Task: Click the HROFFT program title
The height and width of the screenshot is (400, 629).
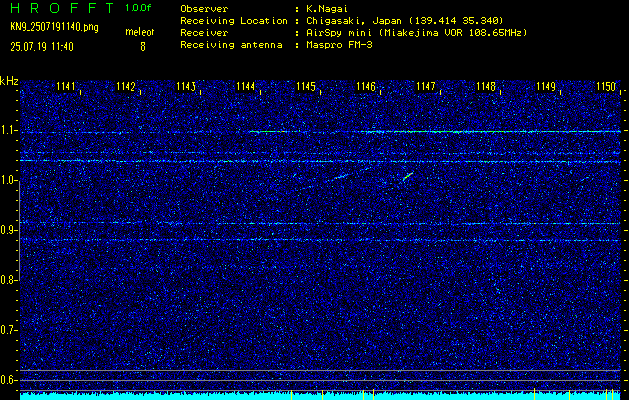Action: [x=62, y=8]
